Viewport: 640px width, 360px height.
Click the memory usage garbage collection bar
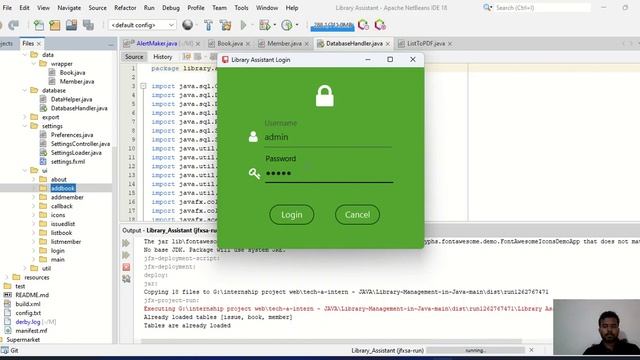coord(332,26)
